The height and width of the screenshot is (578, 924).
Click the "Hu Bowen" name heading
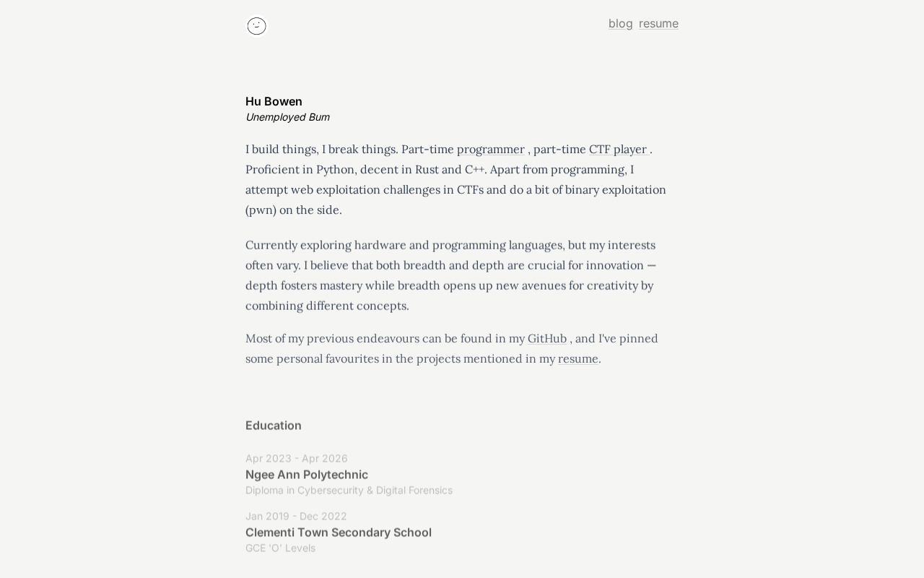coord(274,101)
